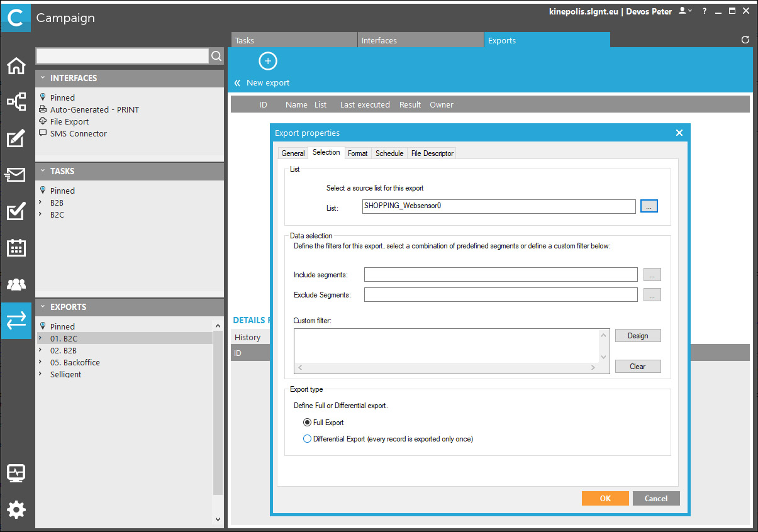The width and height of the screenshot is (758, 532).
Task: Open the Tasks sidebar icon
Action: pyautogui.click(x=16, y=212)
